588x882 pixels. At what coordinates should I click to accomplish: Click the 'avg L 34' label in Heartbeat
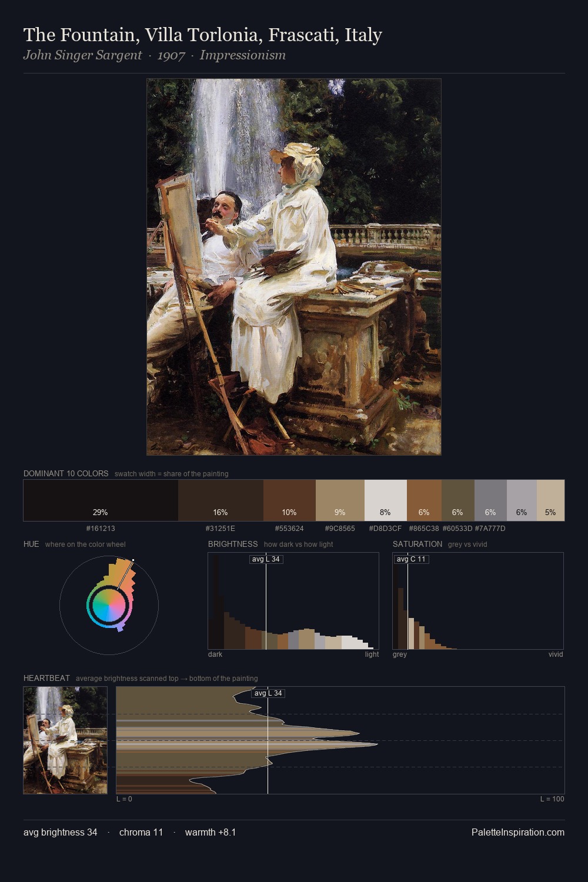point(269,693)
